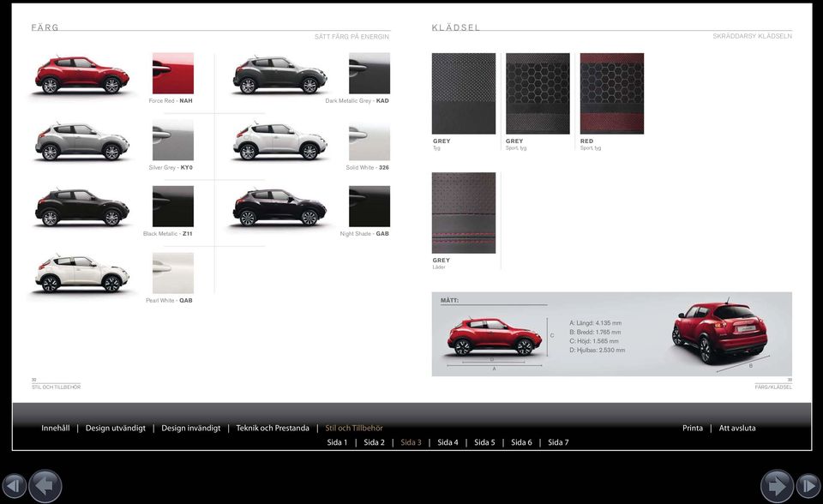823x504 pixels.
Task: Click the 'FÄRG/KLÄDSEL' footer text
Action: pyautogui.click(x=773, y=387)
